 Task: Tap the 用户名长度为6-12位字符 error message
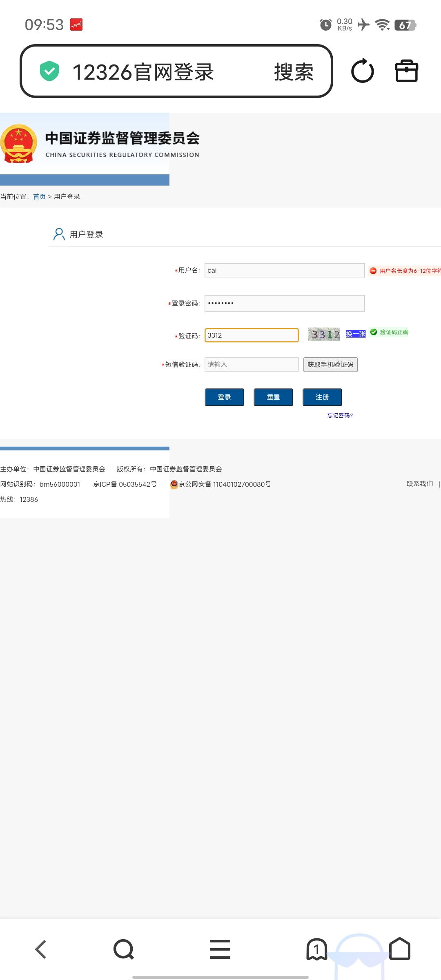(410, 271)
